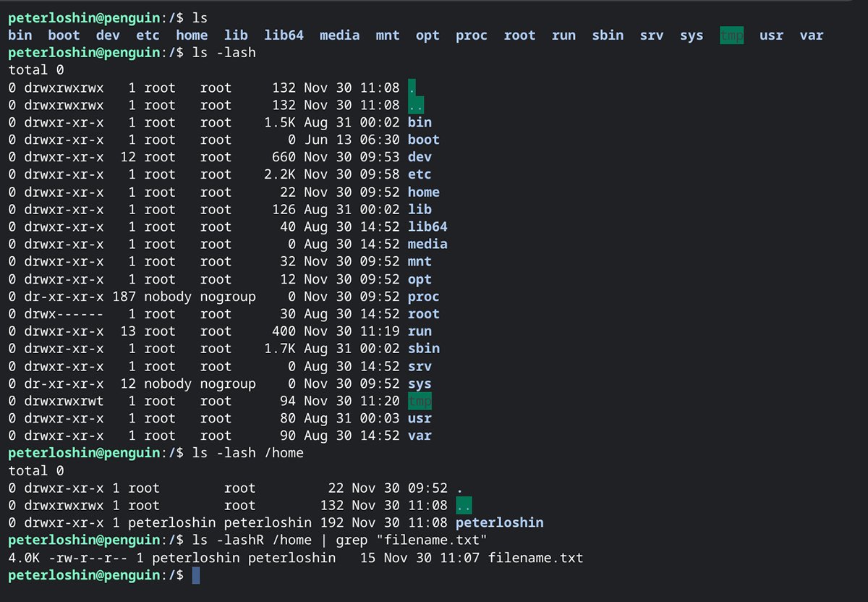The width and height of the screenshot is (868, 602).
Task: Click the proc directory name in the detailed listing
Action: pyautogui.click(x=423, y=297)
